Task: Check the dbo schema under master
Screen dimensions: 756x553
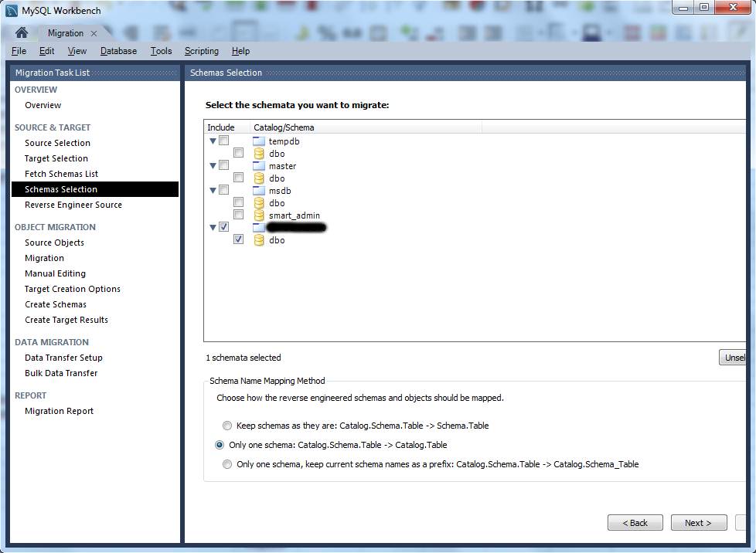Action: click(x=238, y=178)
